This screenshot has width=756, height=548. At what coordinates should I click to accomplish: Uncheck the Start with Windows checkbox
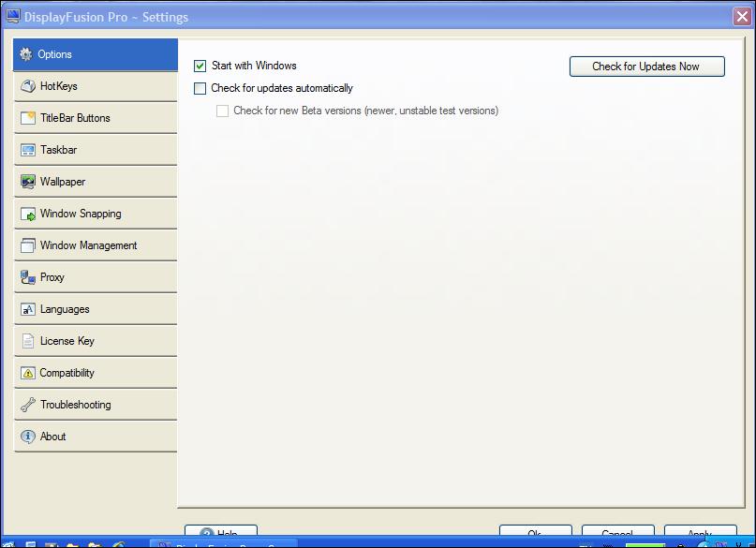(200, 67)
